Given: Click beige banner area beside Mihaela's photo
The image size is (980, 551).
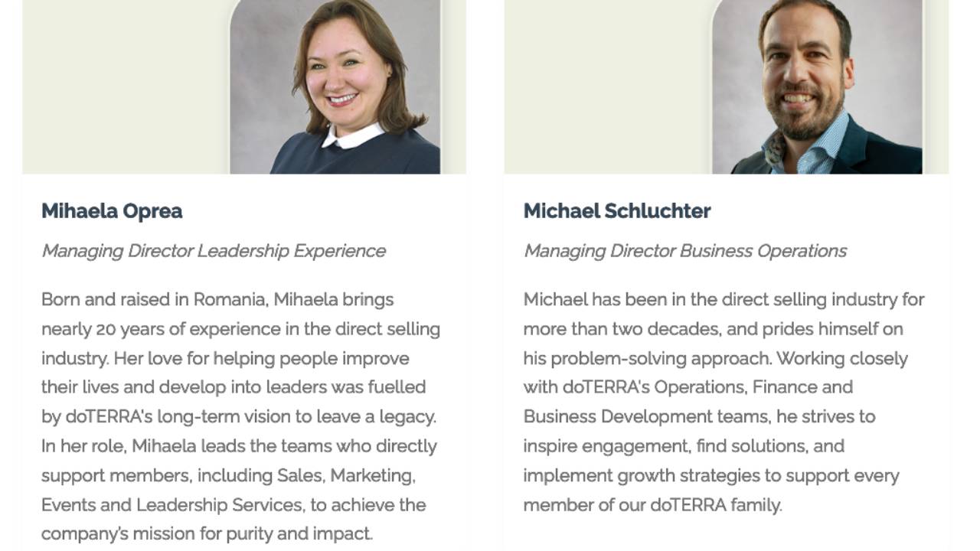Looking at the screenshot, I should click(126, 86).
